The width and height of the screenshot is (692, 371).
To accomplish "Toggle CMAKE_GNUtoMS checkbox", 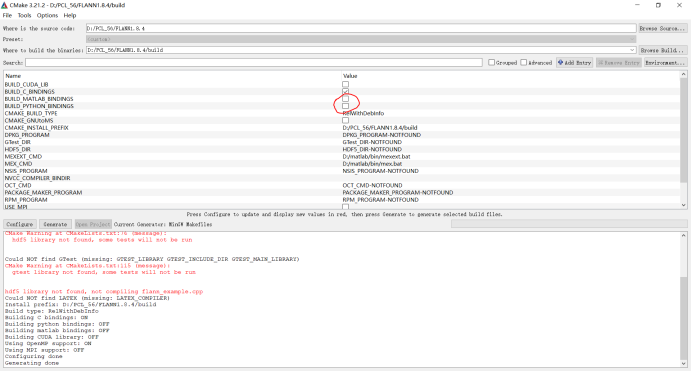I will 346,120.
